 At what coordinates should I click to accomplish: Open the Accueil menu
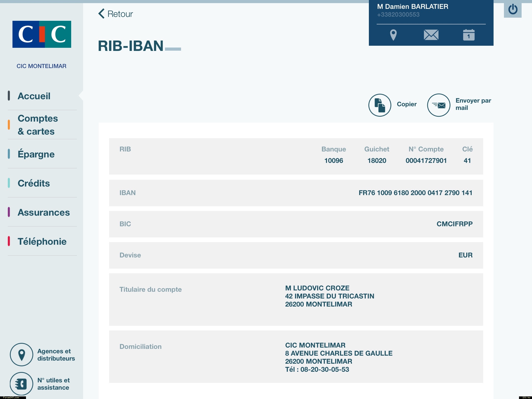tap(34, 96)
